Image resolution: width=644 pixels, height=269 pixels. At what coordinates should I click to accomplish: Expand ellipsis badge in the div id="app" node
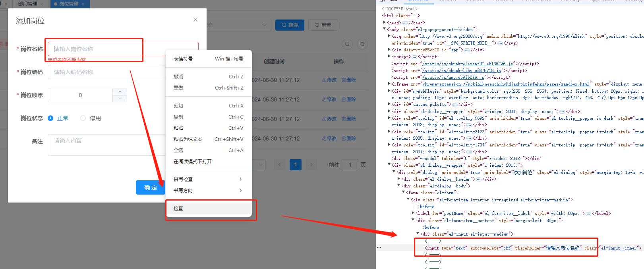click(466, 50)
